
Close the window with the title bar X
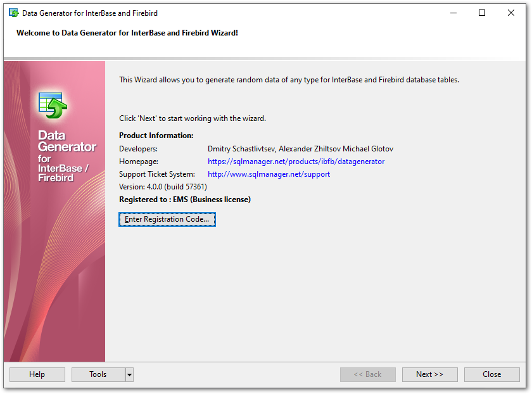[x=510, y=13]
